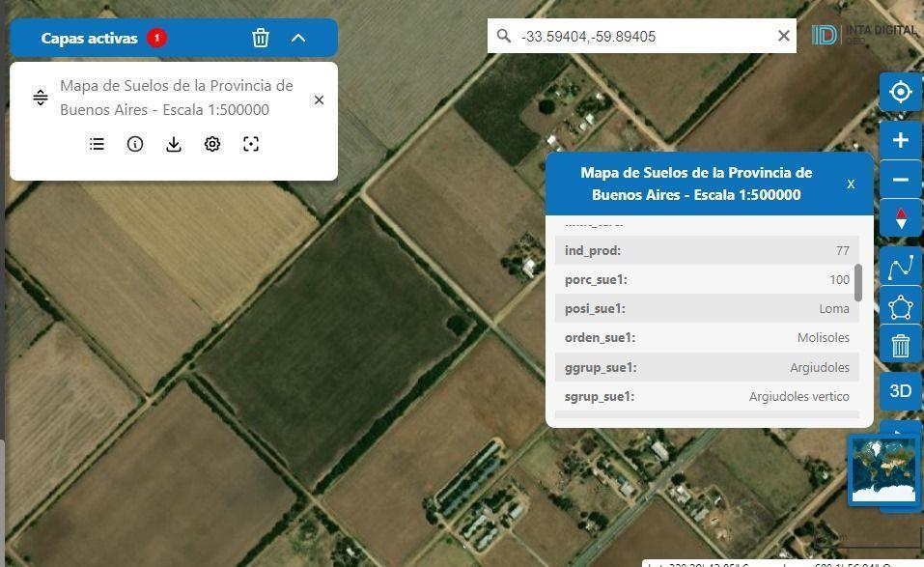The width and height of the screenshot is (924, 567).
Task: Reorder layer using the drag handle icon
Action: click(41, 98)
